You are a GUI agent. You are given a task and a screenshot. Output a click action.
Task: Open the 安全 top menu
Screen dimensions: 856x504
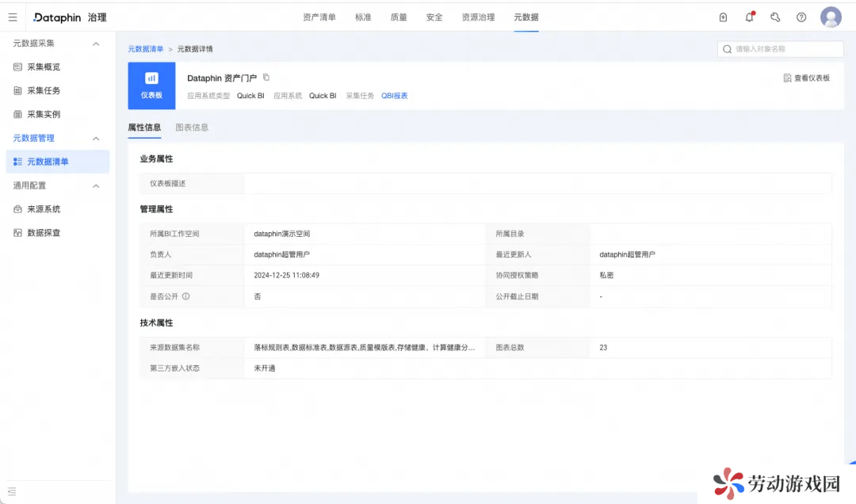(434, 17)
